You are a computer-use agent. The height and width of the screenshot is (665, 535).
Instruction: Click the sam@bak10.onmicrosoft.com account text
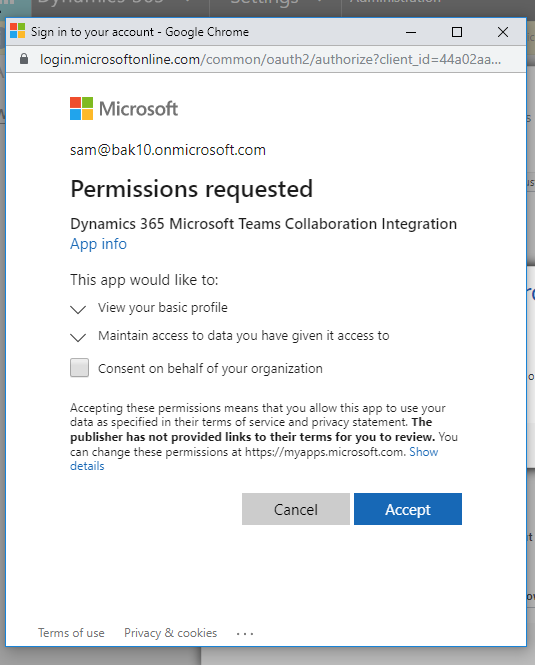[168, 150]
